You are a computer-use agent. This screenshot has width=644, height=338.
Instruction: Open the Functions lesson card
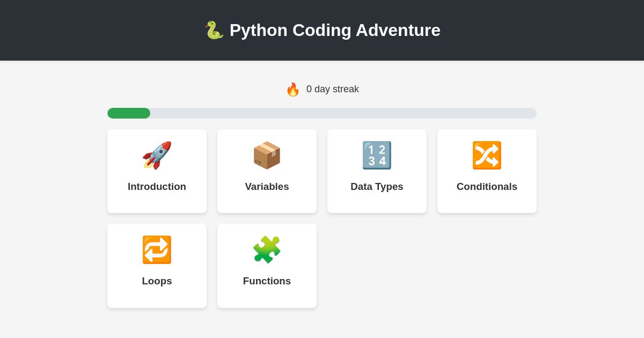(267, 265)
